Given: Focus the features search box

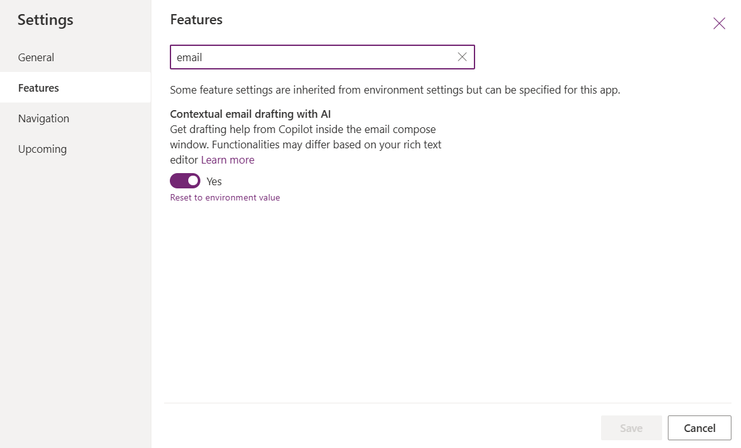Looking at the screenshot, I should [x=310, y=57].
